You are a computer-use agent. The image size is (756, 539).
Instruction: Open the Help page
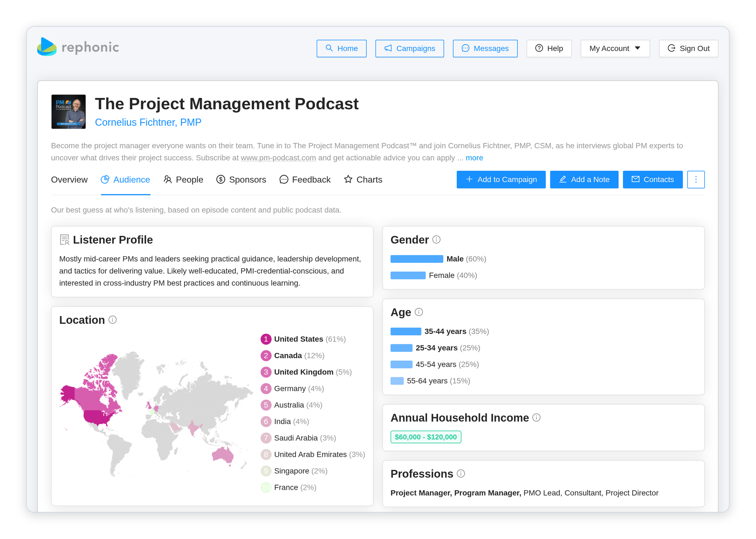pos(549,48)
